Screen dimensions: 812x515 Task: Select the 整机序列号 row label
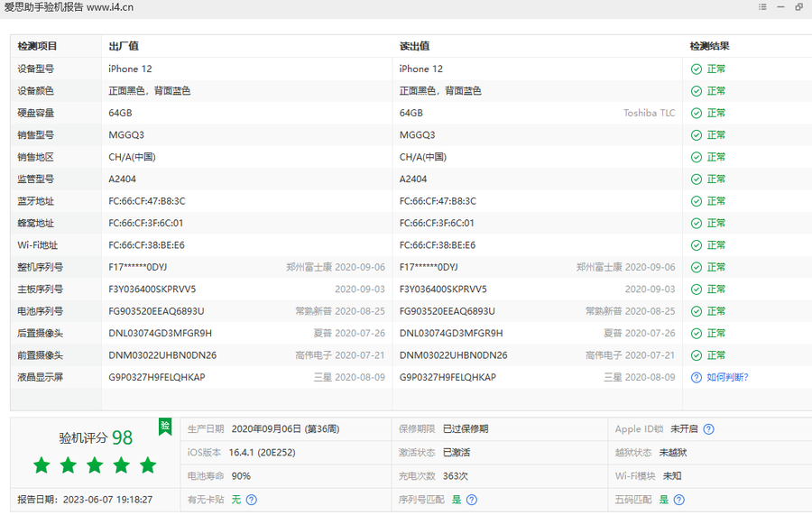41,267
